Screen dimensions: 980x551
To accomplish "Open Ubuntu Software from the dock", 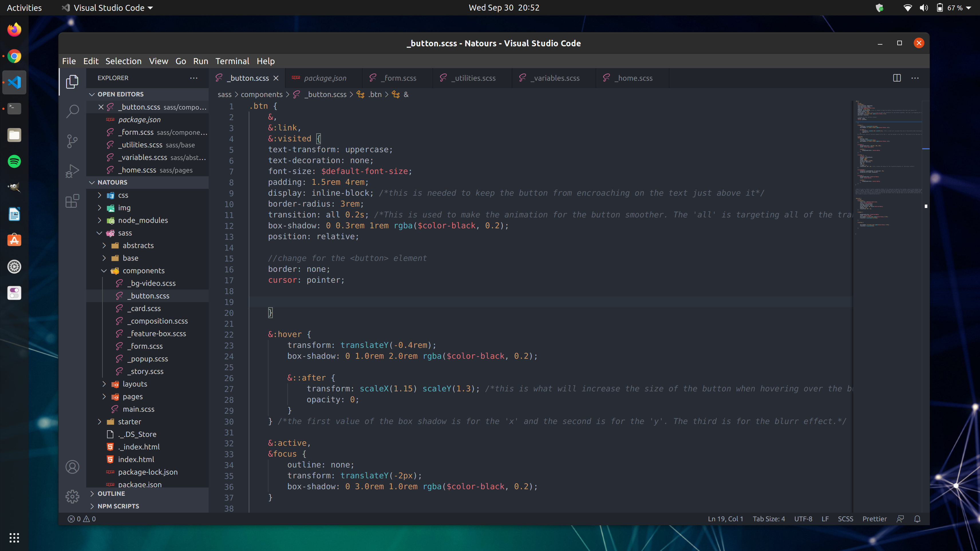I will tap(14, 240).
